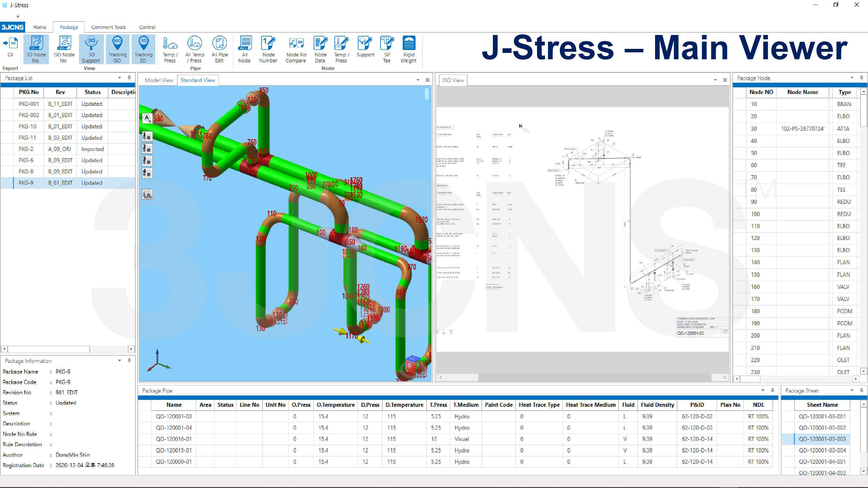The height and width of the screenshot is (488, 868).
Task: Click the A annotation button in 3D view
Action: (x=147, y=118)
